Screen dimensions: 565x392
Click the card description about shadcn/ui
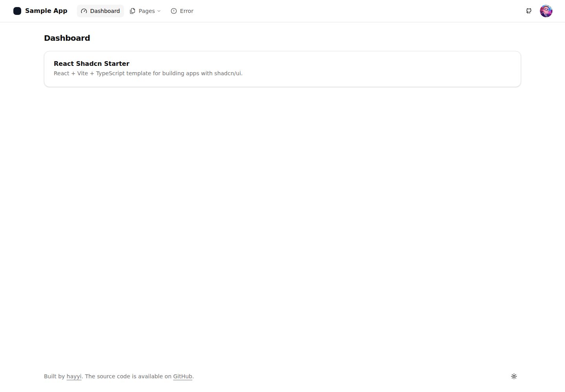(x=148, y=73)
